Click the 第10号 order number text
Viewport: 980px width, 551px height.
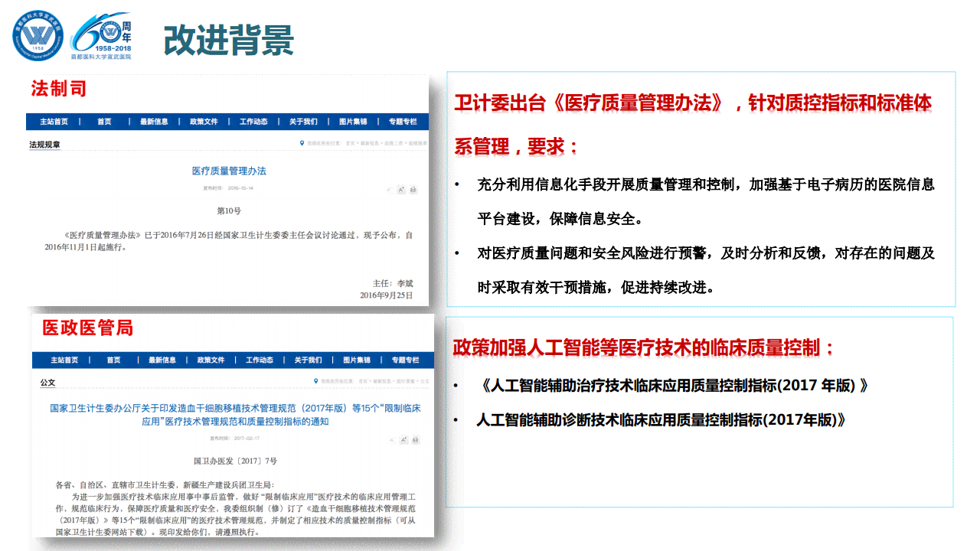click(229, 210)
